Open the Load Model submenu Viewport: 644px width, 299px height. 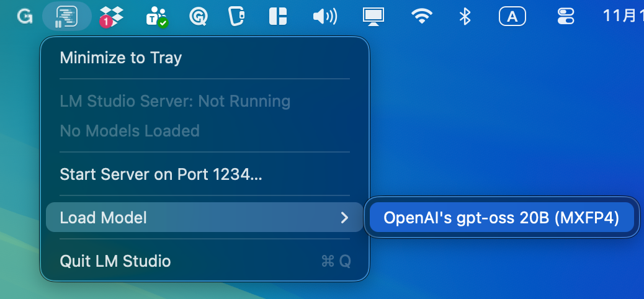(x=205, y=217)
